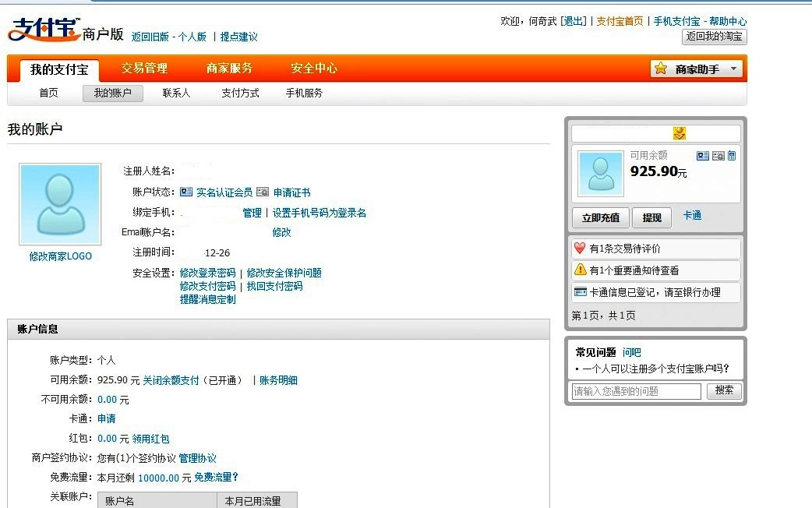Click the FAQ search input field

click(636, 391)
